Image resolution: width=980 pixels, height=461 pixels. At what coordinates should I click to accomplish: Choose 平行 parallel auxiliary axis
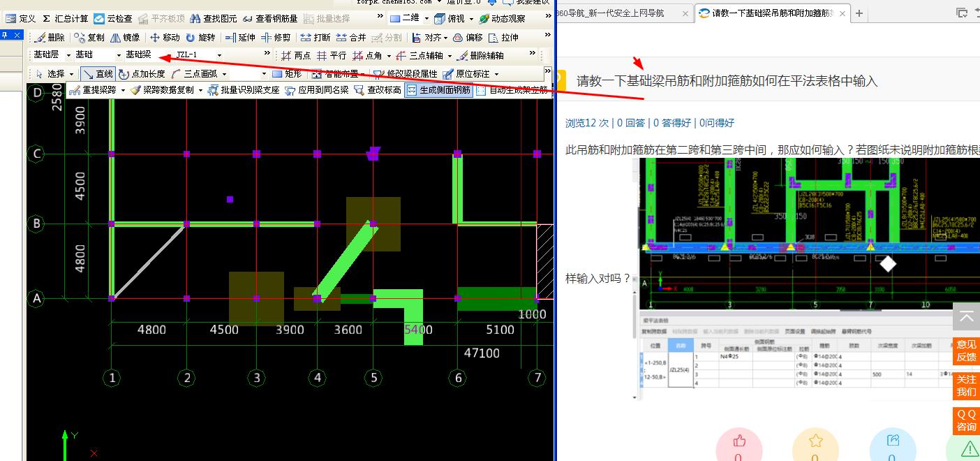(x=332, y=56)
